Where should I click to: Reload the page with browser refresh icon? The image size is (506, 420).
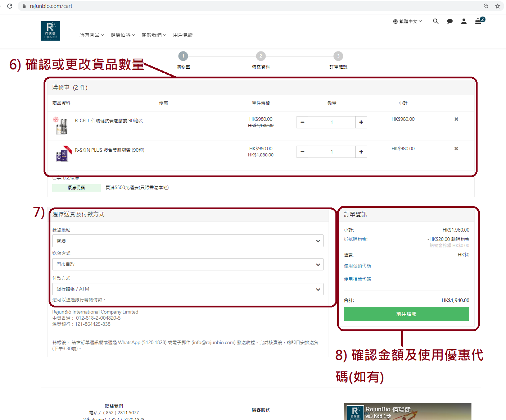pos(10,6)
